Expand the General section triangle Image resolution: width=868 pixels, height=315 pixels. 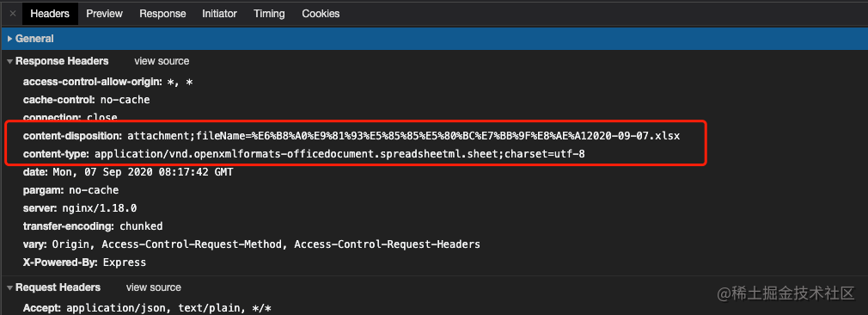pyautogui.click(x=10, y=39)
